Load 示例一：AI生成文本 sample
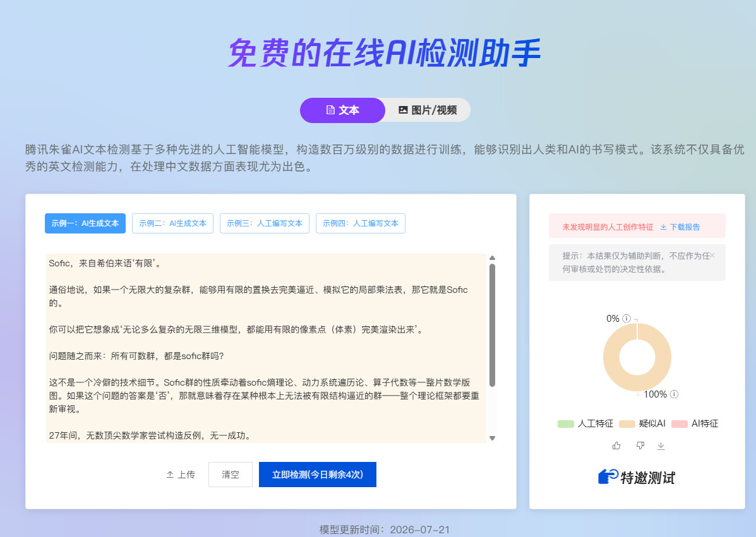Viewport: 756px width, 537px height. click(85, 223)
